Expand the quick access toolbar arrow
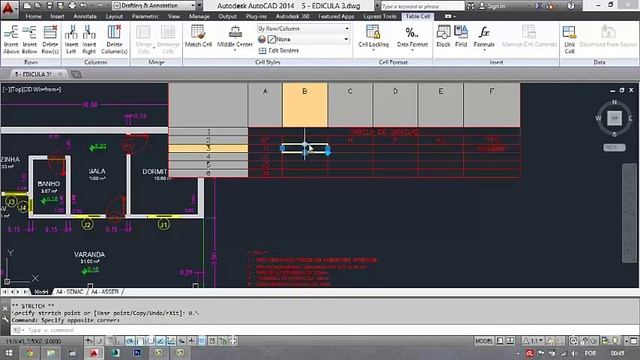The width and height of the screenshot is (640, 360). [199, 6]
